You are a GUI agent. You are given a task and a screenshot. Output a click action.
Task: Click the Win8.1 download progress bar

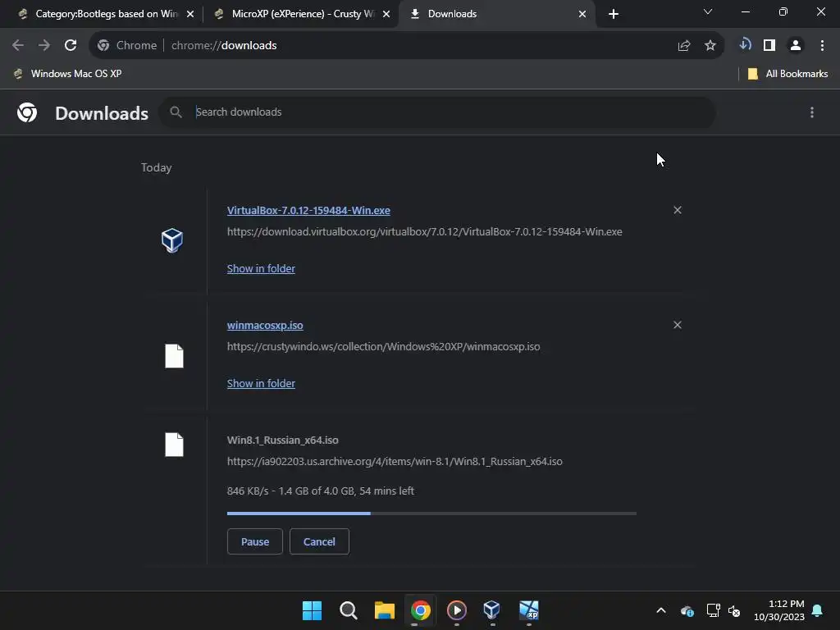pyautogui.click(x=431, y=514)
